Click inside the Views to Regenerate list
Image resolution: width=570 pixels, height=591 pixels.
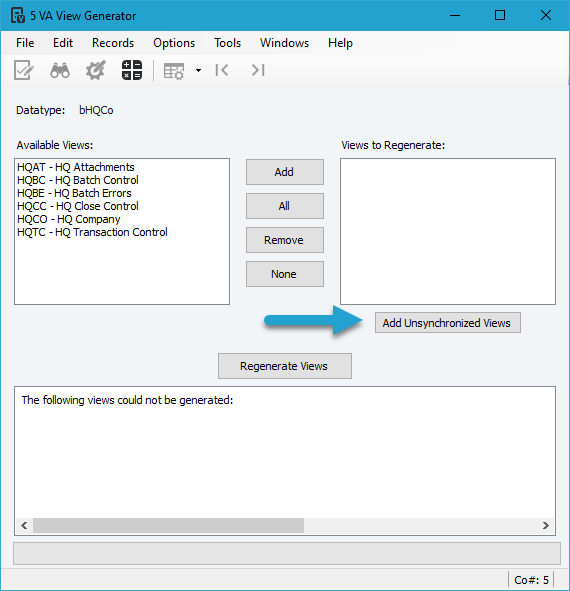(448, 231)
